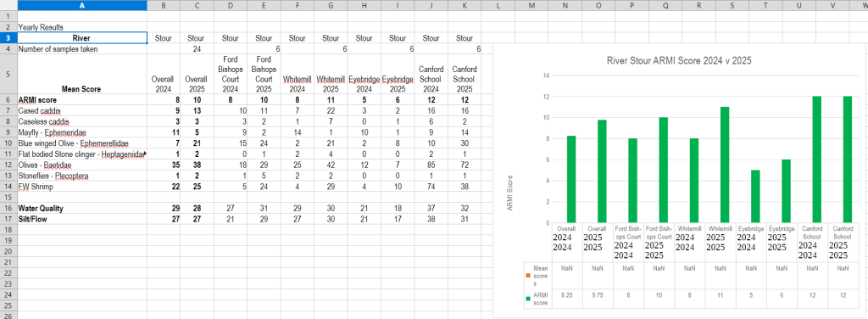Viewport: 868px width, 319px height.
Task: Click the 'Cased caddis' cell
Action: pyautogui.click(x=82, y=111)
